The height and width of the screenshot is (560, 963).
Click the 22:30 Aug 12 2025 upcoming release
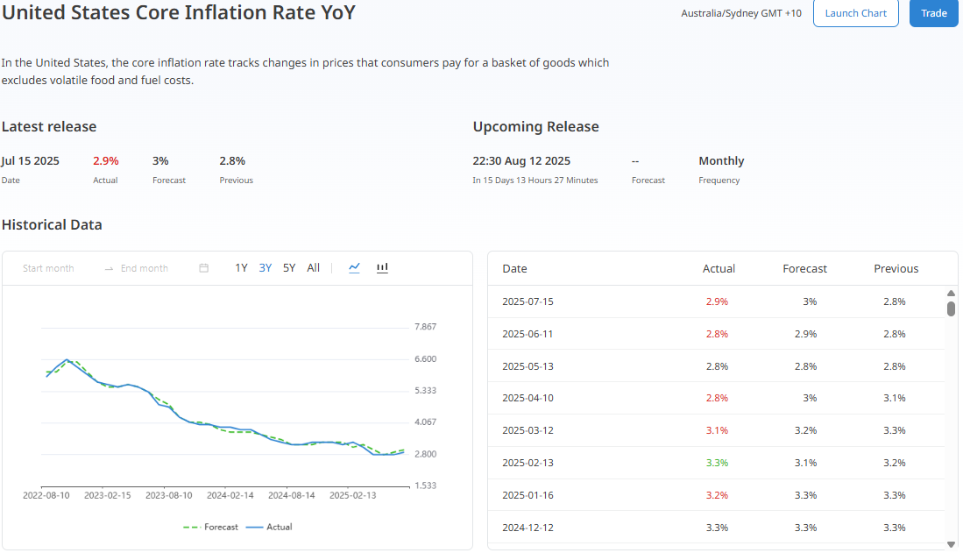coord(521,161)
